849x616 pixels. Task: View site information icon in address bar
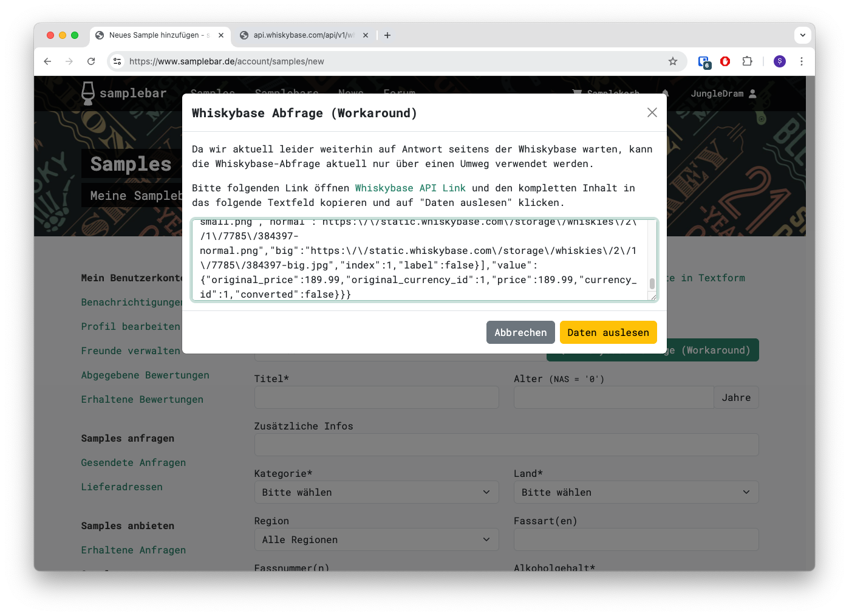118,61
